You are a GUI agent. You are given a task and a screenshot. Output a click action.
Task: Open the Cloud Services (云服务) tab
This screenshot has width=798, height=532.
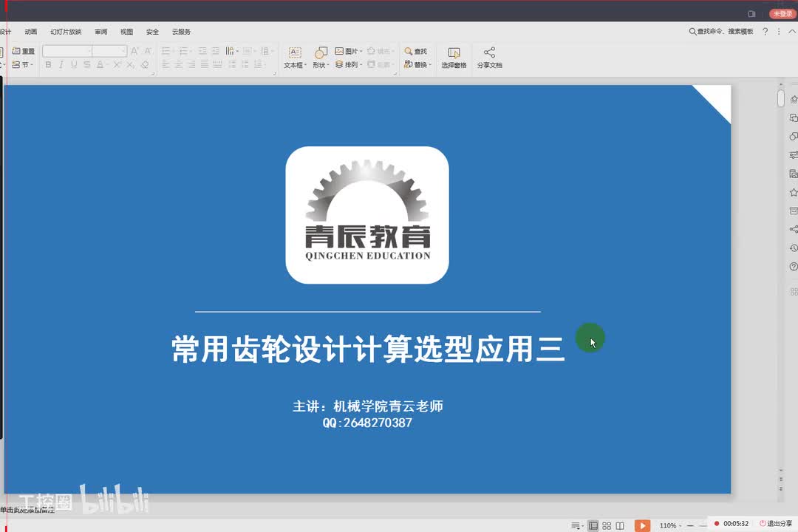pos(181,32)
